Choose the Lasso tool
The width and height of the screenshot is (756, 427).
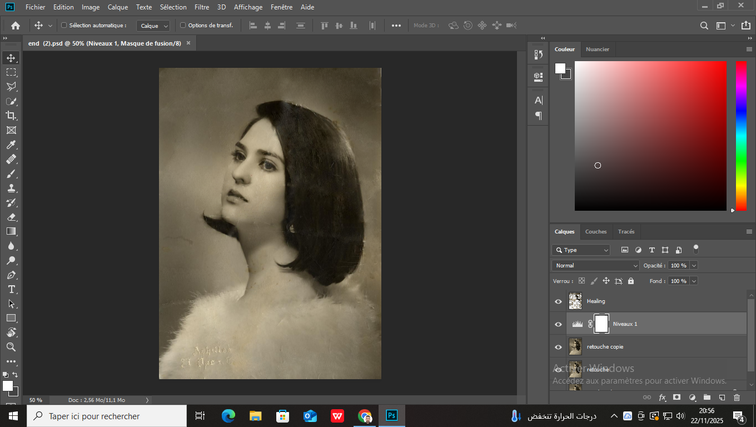[12, 87]
